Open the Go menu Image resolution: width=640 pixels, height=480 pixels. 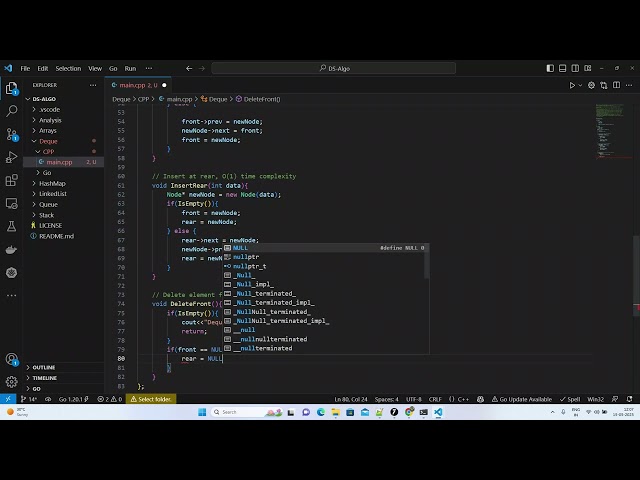113,68
